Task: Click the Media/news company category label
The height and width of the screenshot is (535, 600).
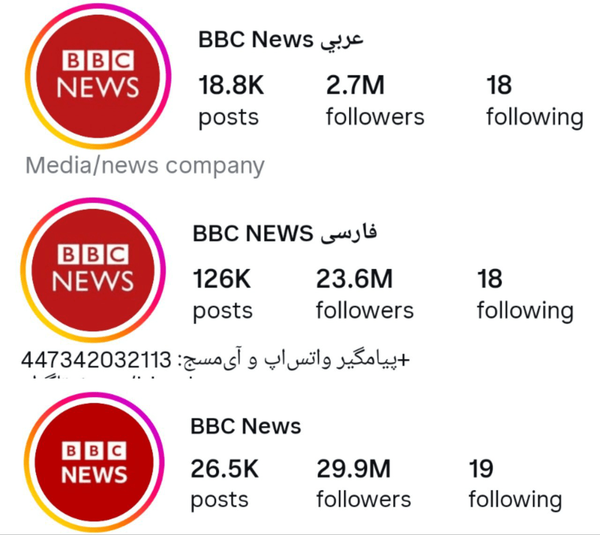Action: [x=145, y=165]
